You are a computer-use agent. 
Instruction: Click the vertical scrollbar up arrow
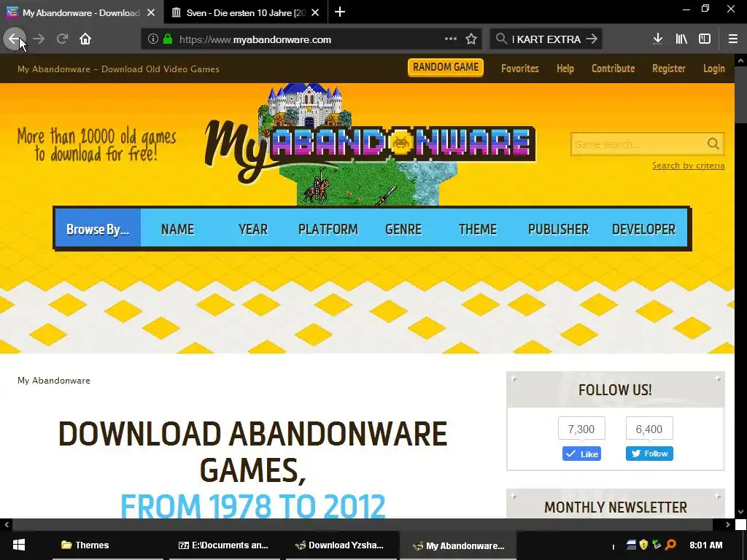point(740,61)
